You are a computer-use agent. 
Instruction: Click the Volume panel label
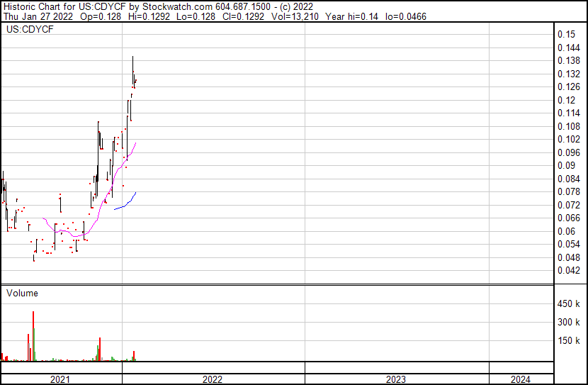[22, 293]
